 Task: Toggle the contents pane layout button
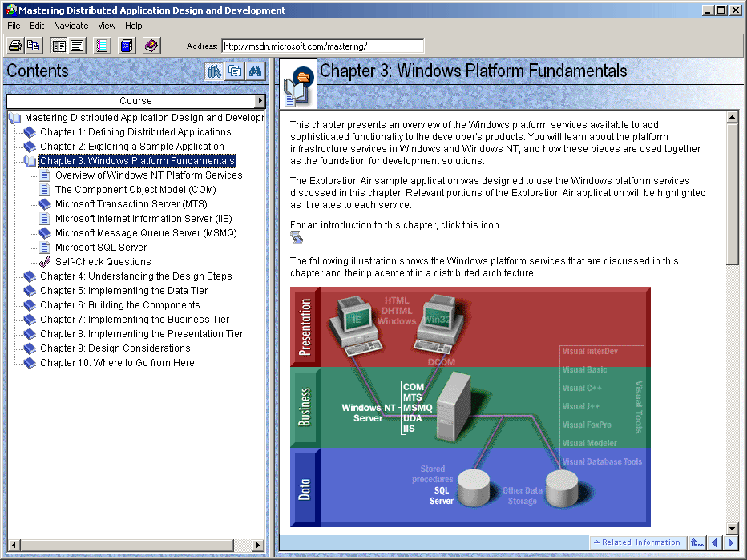pyautogui.click(x=59, y=46)
